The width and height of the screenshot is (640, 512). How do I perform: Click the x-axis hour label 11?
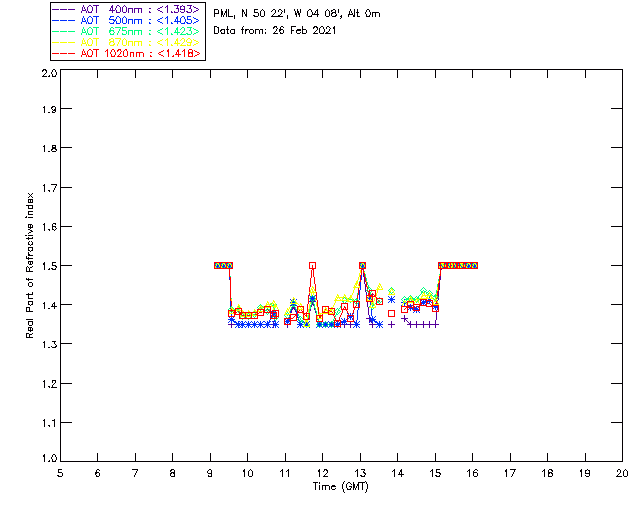[285, 473]
